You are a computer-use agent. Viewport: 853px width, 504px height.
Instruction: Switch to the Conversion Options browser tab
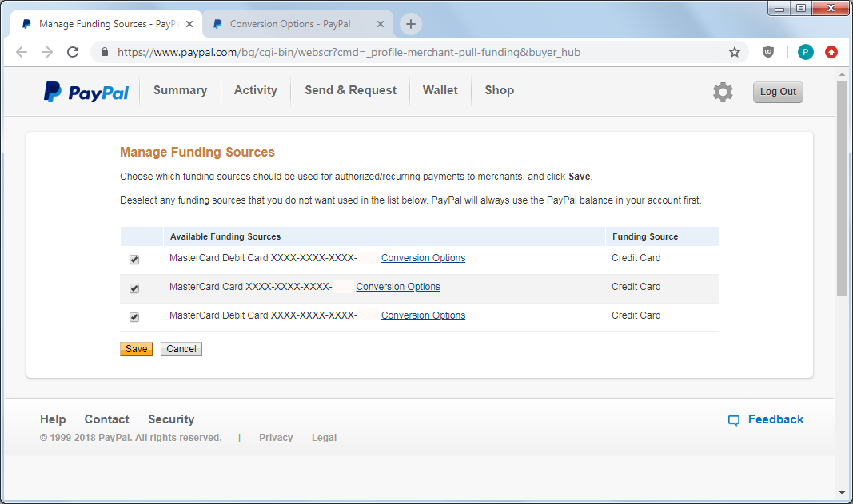pos(297,24)
